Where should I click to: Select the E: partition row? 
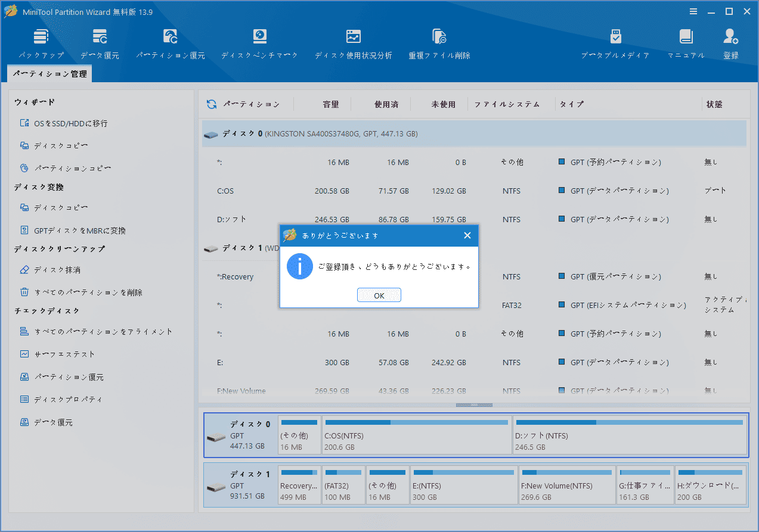[x=474, y=362]
